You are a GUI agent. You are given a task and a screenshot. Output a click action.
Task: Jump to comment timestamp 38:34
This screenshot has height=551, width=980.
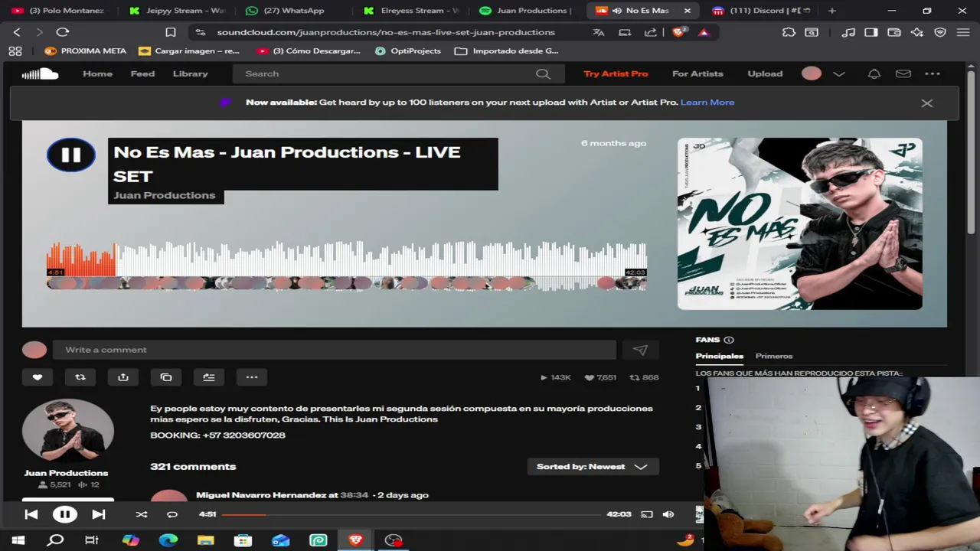pyautogui.click(x=354, y=495)
